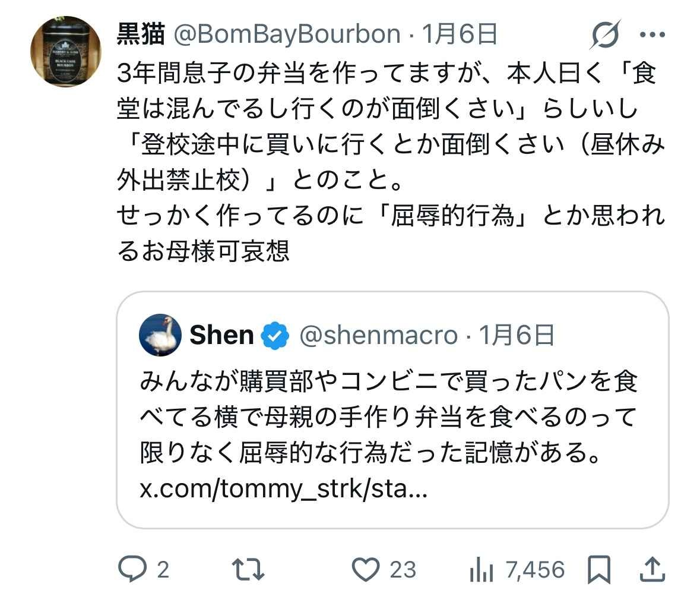
Task: Open the x.com/tommy_strk/sta… link
Action: (283, 491)
